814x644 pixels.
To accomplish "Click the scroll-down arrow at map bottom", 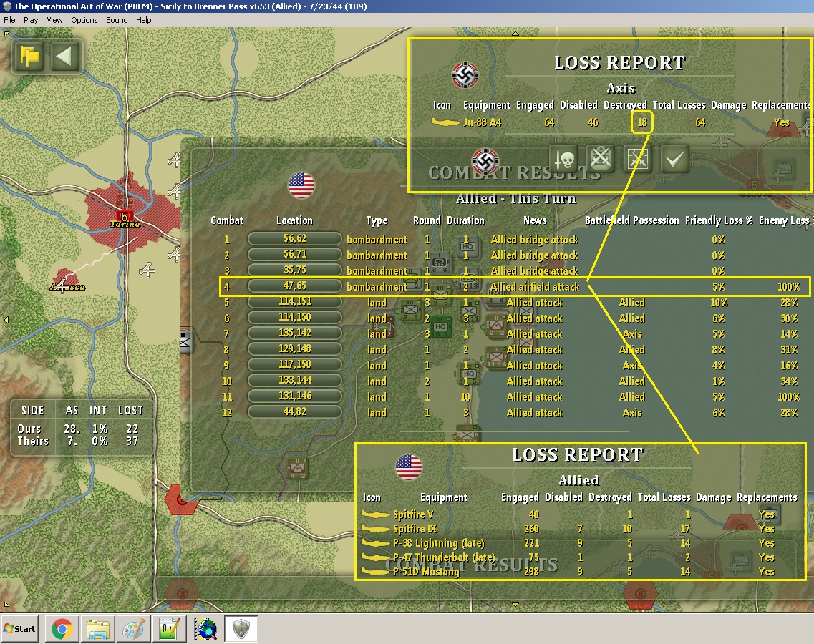I will coord(515,604).
